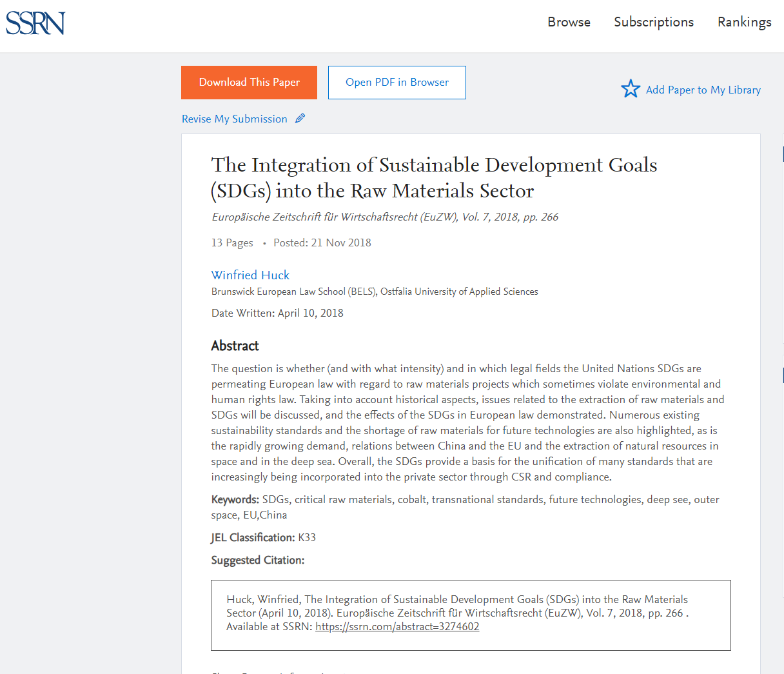Screen dimensions: 784x674
Task: Click the journal reference Europäische Zeitschrift line
Action: point(385,217)
